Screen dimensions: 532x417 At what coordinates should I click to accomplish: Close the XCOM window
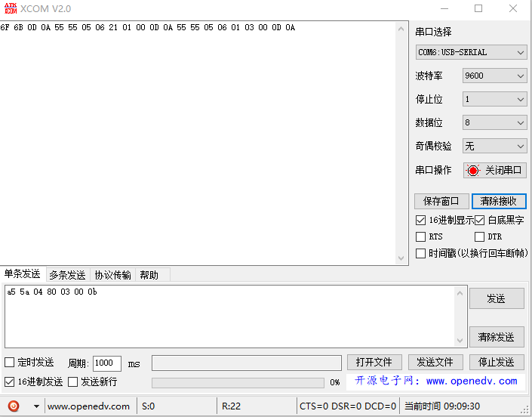coord(513,8)
